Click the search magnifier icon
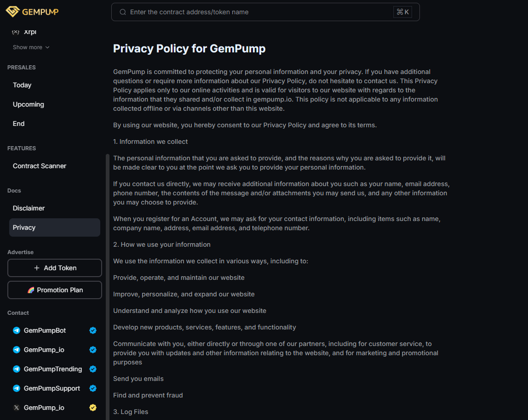Image resolution: width=528 pixels, height=420 pixels. tap(123, 12)
